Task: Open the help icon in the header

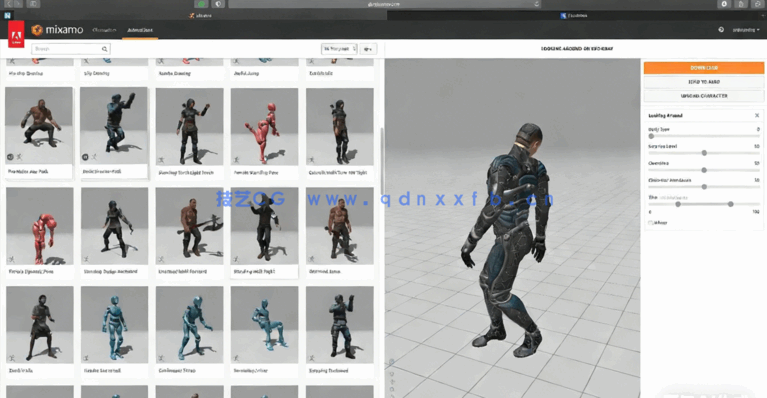Action: [721, 30]
